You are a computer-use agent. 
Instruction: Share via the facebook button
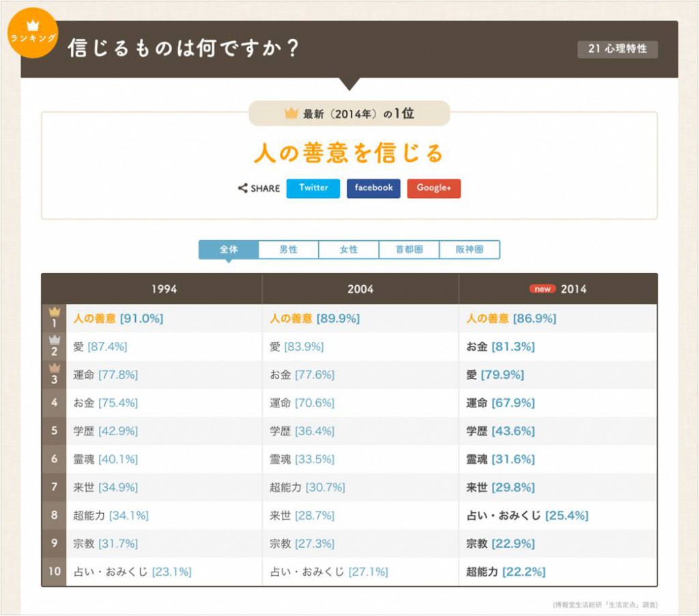tap(373, 188)
